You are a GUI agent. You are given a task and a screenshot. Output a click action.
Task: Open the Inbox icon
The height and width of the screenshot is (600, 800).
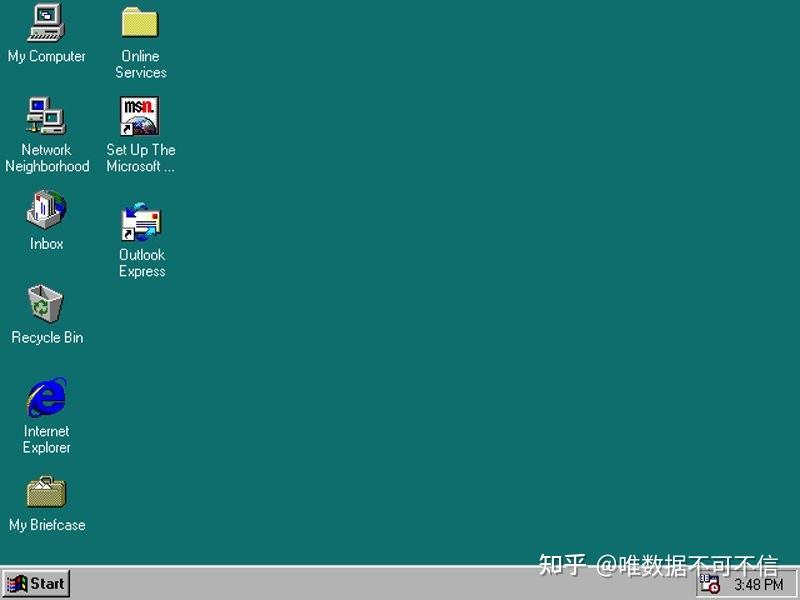tap(44, 210)
